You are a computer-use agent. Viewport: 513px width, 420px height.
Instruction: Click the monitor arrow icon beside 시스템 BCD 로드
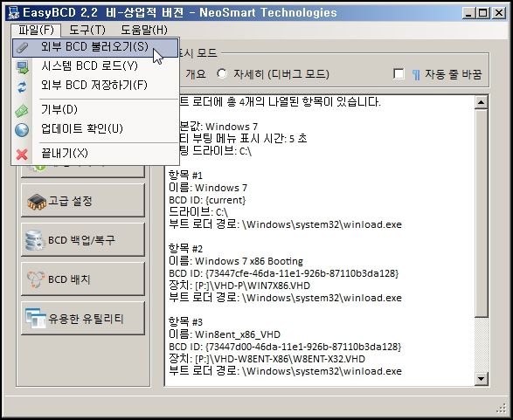(22, 67)
